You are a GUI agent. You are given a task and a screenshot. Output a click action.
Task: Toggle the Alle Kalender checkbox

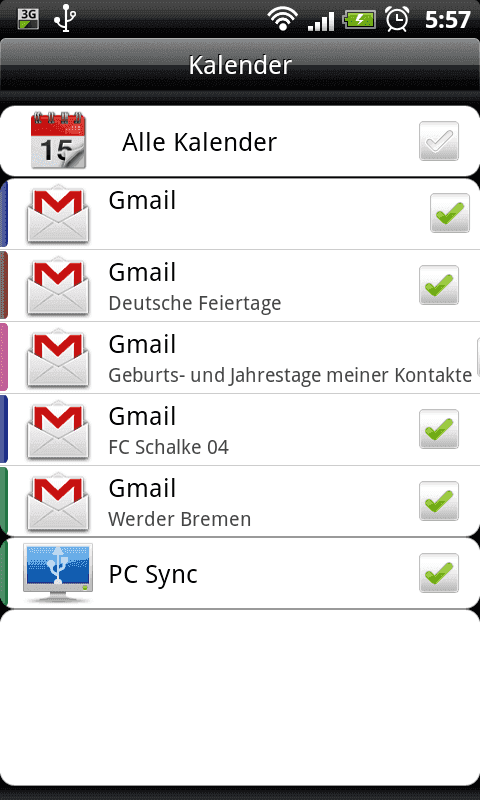pyautogui.click(x=439, y=141)
